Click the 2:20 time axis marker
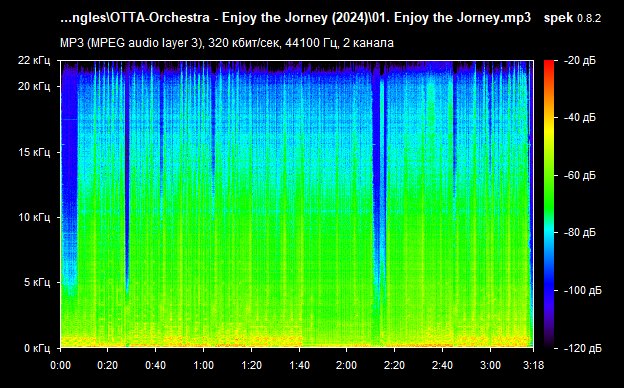This screenshot has height=388, width=624. (394, 365)
